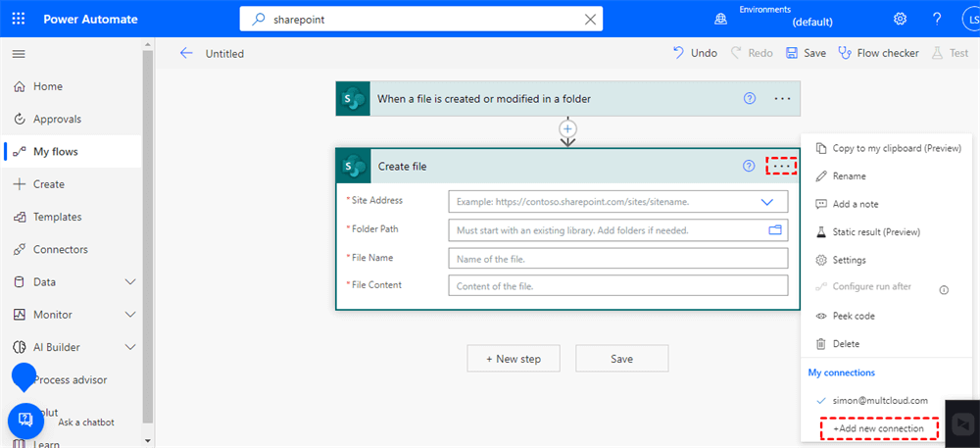
Task: Open help for the trigger step
Action: [x=750, y=98]
